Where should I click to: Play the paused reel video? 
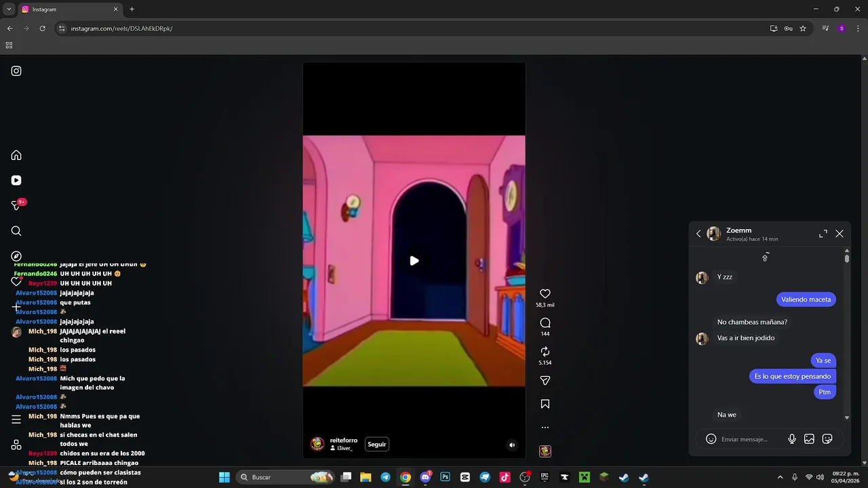point(414,261)
